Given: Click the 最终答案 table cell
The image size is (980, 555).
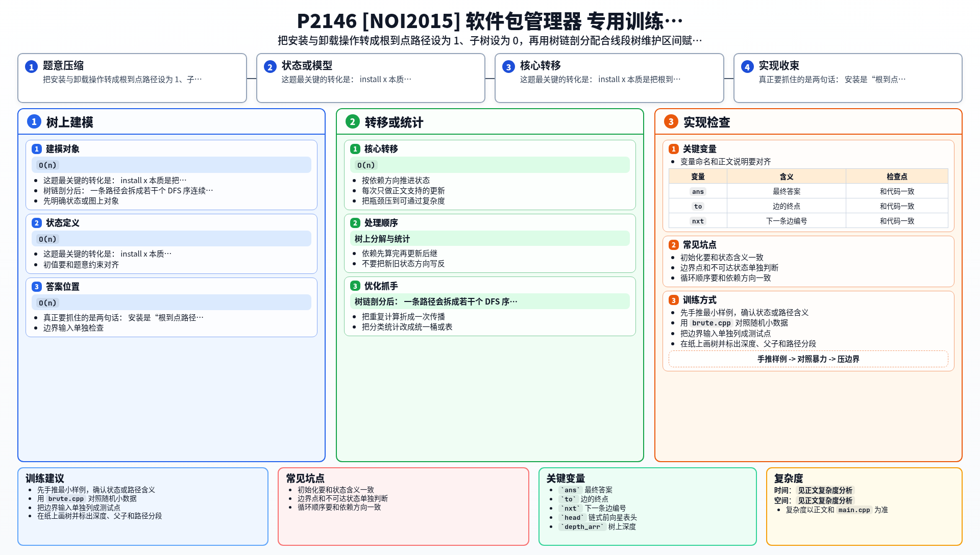Looking at the screenshot, I should click(x=787, y=191).
